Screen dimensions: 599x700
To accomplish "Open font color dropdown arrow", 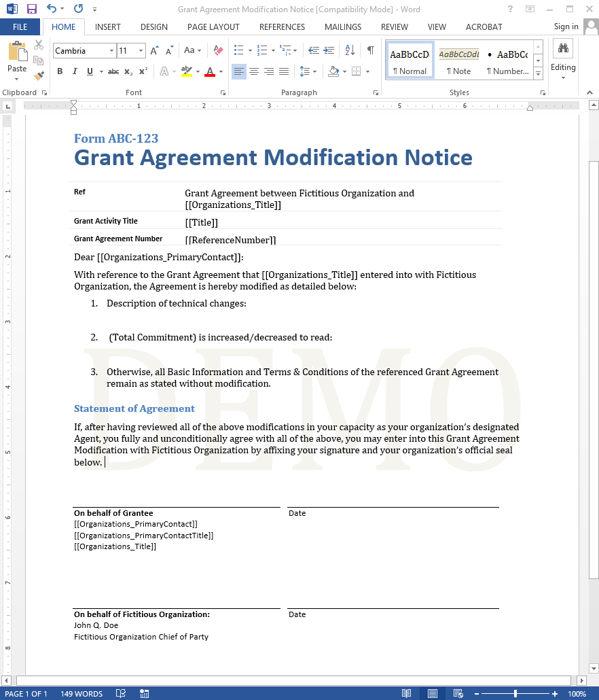I will coord(221,71).
